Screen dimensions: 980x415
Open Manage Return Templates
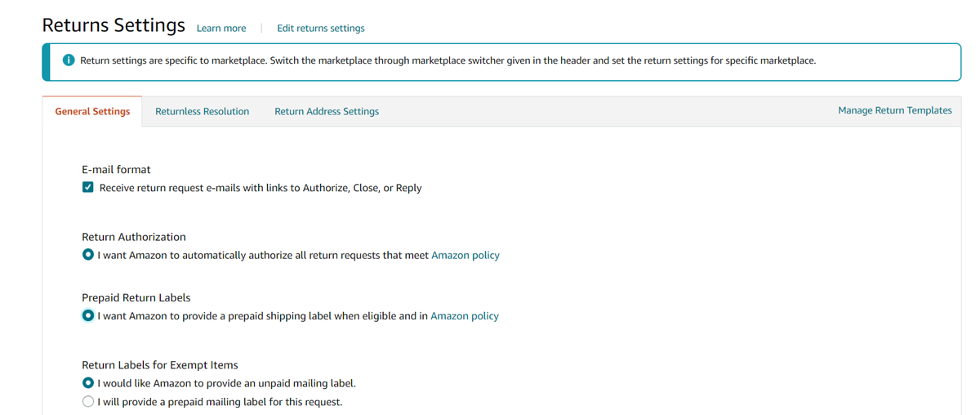point(894,110)
